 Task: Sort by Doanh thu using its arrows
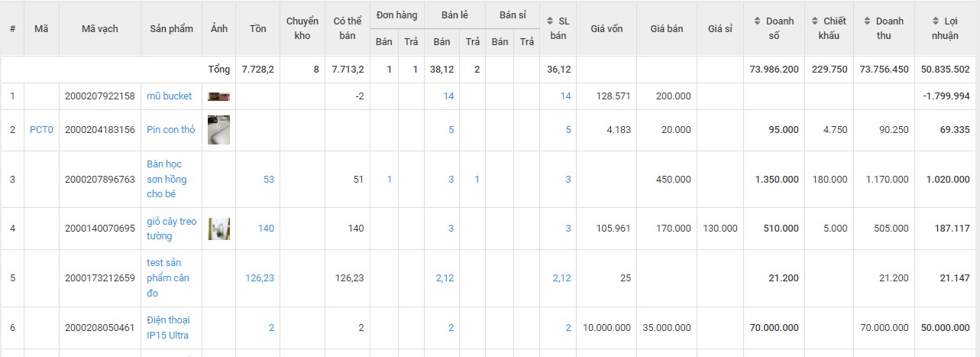(x=867, y=21)
